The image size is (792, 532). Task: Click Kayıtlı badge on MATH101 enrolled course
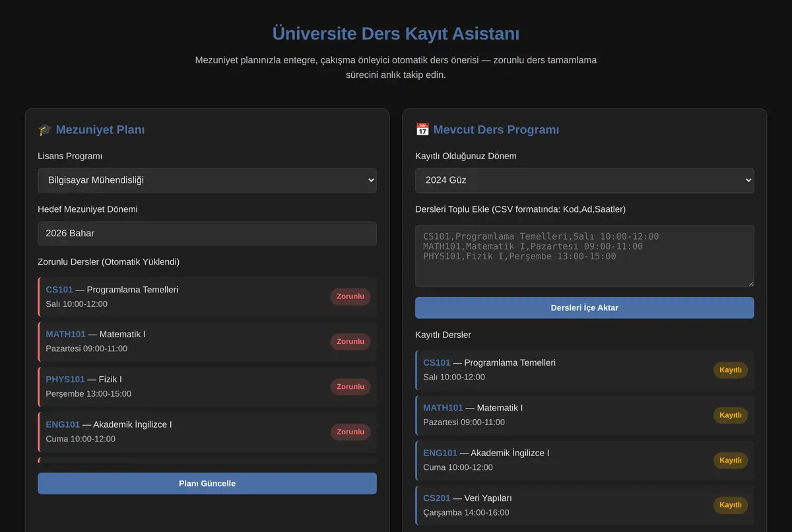[731, 415]
